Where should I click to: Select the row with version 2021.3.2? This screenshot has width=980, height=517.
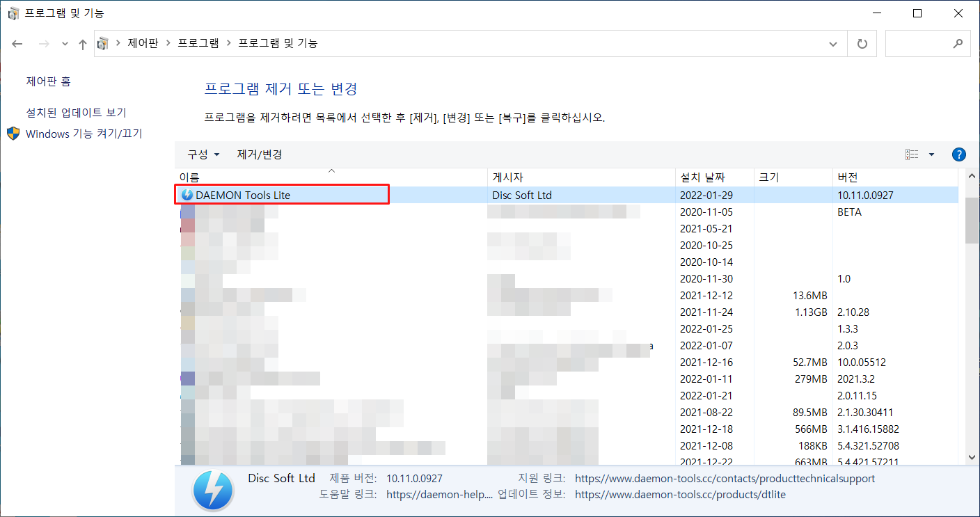567,379
